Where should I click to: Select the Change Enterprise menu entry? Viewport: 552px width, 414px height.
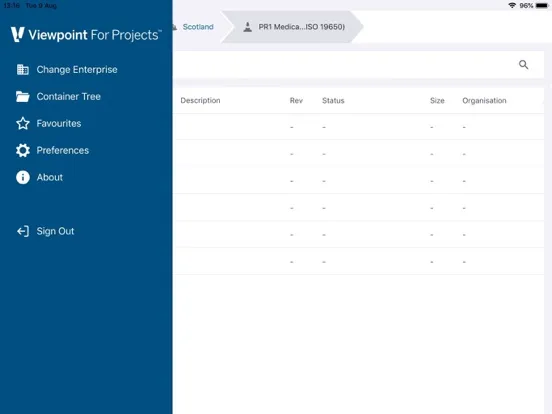[x=77, y=70]
